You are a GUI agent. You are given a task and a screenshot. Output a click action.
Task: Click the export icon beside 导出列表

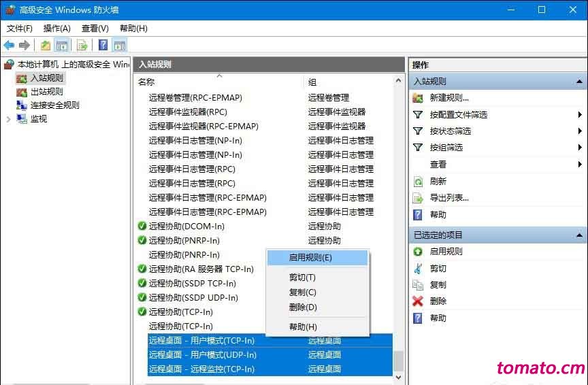tap(418, 198)
